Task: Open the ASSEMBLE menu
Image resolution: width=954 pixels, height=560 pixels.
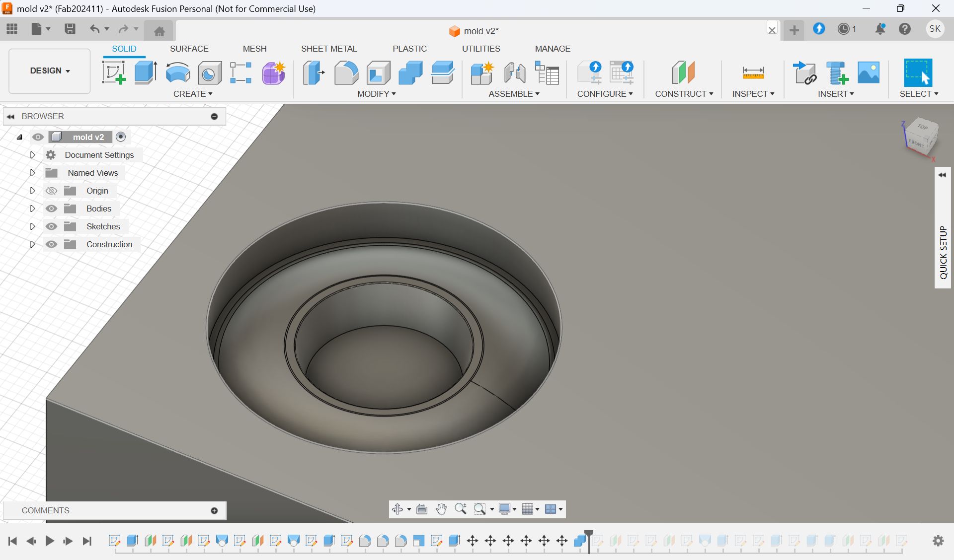Action: [x=514, y=94]
